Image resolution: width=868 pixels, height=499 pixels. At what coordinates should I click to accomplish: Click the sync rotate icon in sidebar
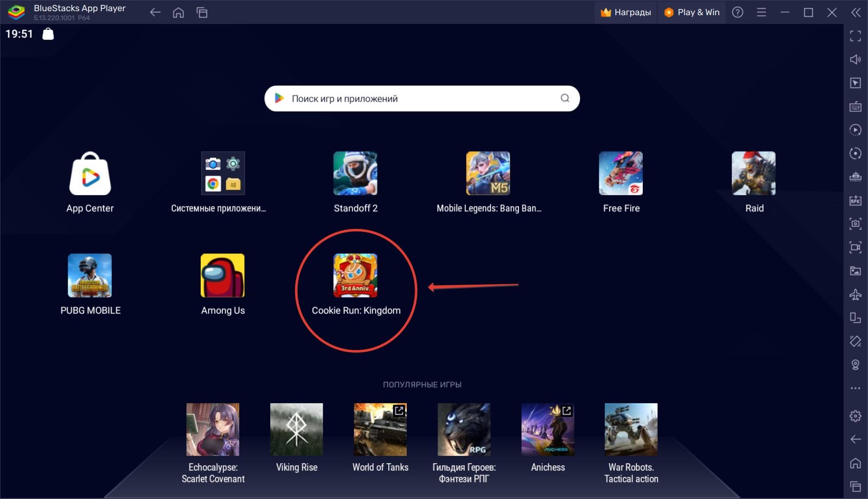click(x=855, y=153)
